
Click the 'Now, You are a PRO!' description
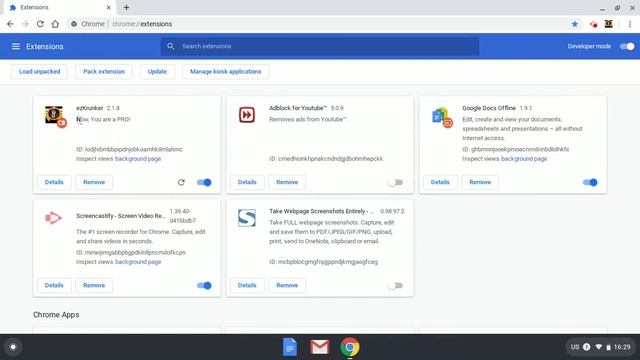click(103, 120)
